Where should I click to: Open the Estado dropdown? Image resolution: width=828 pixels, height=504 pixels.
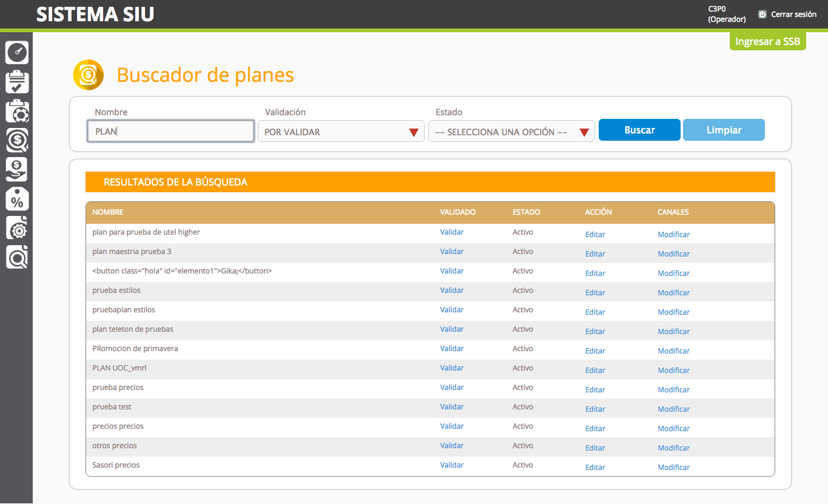pos(511,131)
